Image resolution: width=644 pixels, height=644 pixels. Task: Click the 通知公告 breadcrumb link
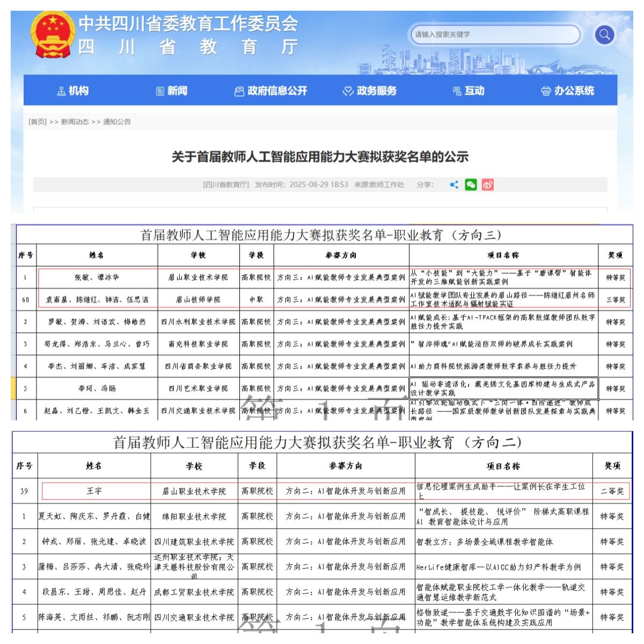point(117,122)
